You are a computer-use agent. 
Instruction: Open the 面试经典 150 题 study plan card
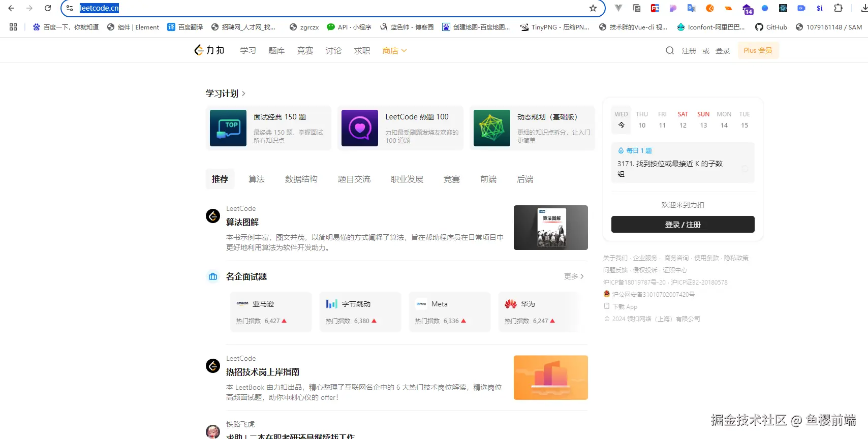[x=268, y=128]
